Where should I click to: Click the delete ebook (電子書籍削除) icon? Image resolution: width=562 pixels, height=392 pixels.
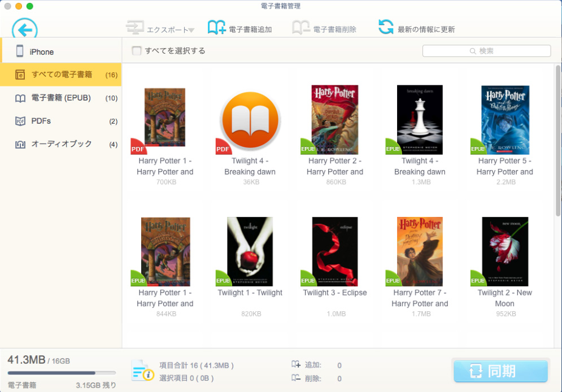pyautogui.click(x=301, y=27)
